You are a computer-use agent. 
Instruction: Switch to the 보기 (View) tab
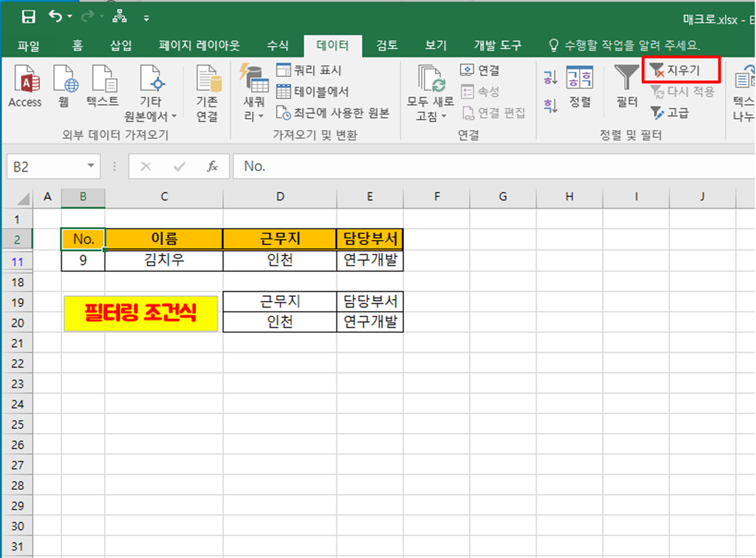[435, 46]
